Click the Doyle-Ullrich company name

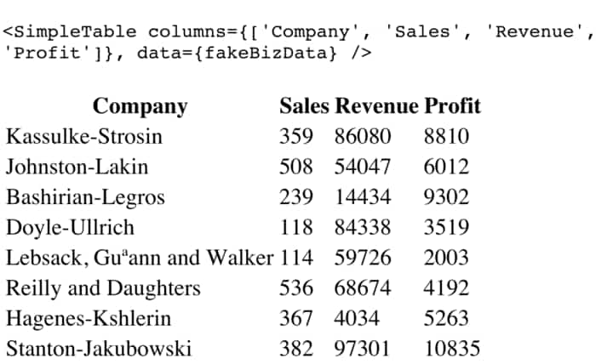(70, 228)
